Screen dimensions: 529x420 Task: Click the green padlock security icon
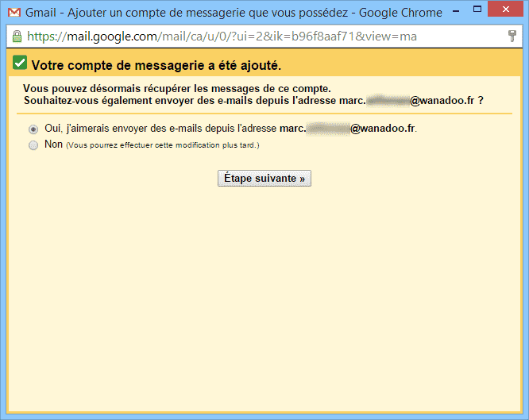(x=17, y=37)
